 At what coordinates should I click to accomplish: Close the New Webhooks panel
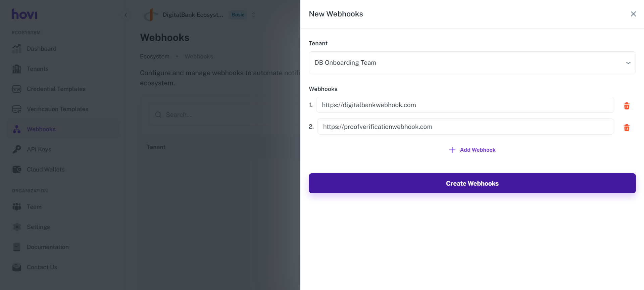[633, 14]
